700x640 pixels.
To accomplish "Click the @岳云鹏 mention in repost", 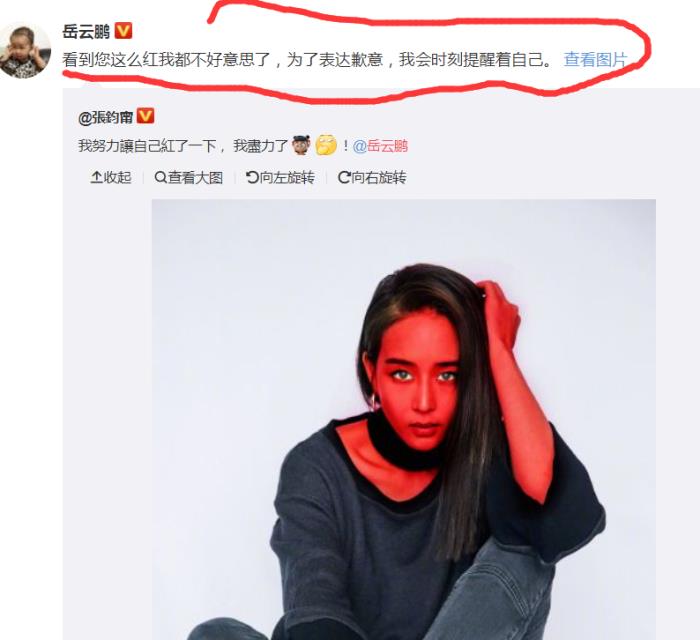I will tap(380, 146).
